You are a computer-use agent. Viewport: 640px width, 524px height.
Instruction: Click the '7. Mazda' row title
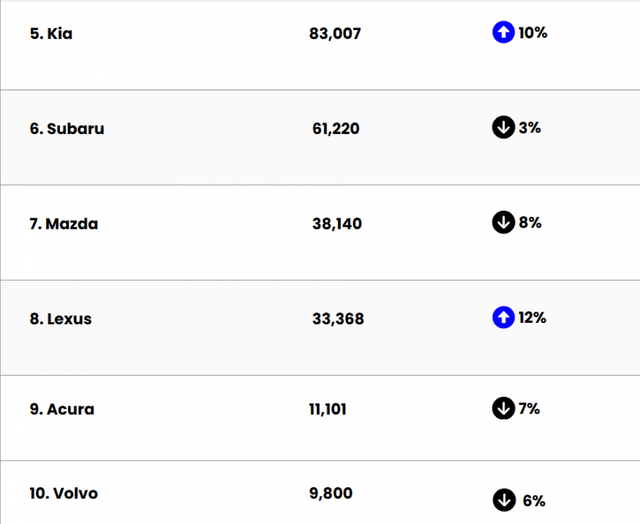64,224
